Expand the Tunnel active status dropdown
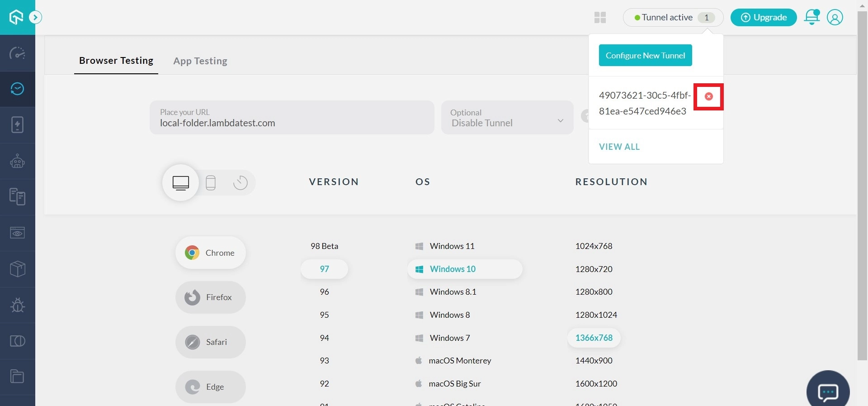Screen dimensions: 868x406 [673, 18]
